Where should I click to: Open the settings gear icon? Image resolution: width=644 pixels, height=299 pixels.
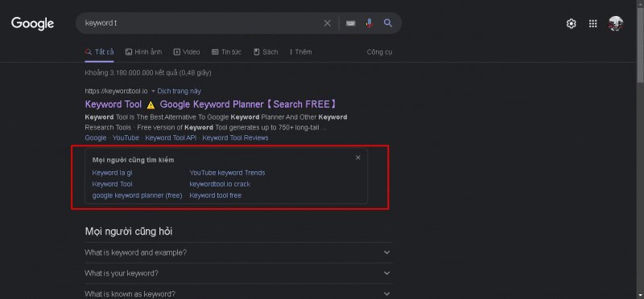(x=572, y=24)
